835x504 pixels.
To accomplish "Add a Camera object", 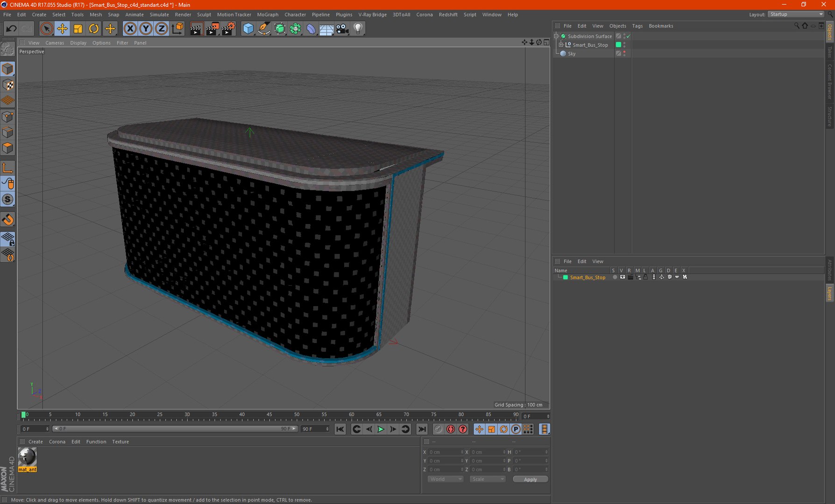I will tap(342, 29).
